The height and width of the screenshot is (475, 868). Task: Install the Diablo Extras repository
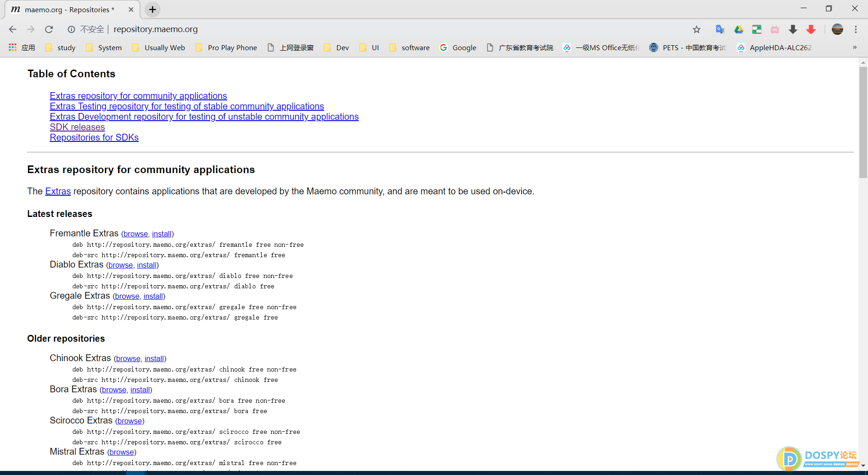[x=147, y=265]
